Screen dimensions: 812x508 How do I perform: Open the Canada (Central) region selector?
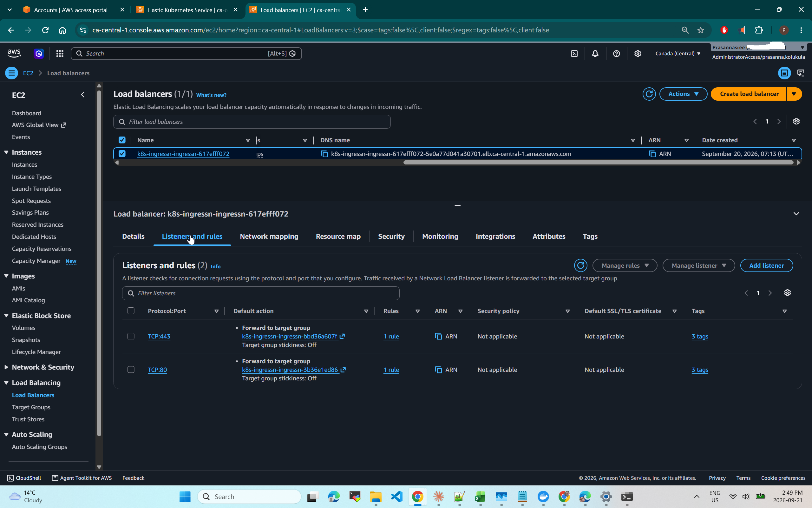(x=678, y=53)
